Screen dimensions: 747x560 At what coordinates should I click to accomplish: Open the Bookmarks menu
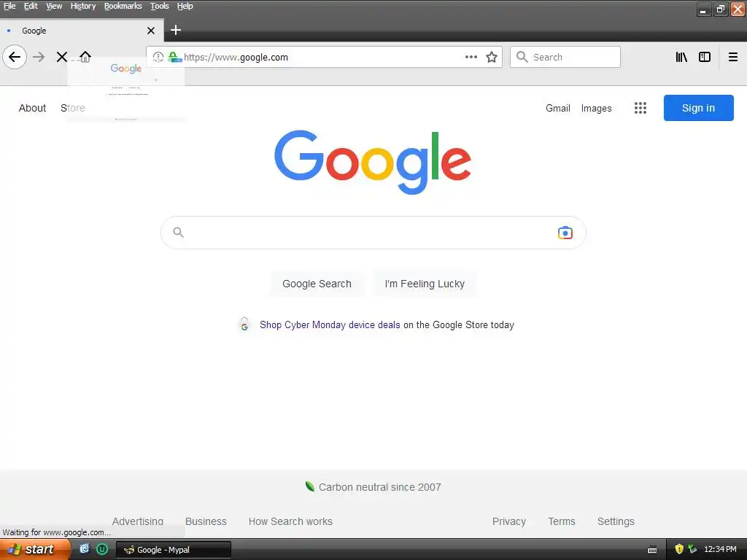pos(123,6)
